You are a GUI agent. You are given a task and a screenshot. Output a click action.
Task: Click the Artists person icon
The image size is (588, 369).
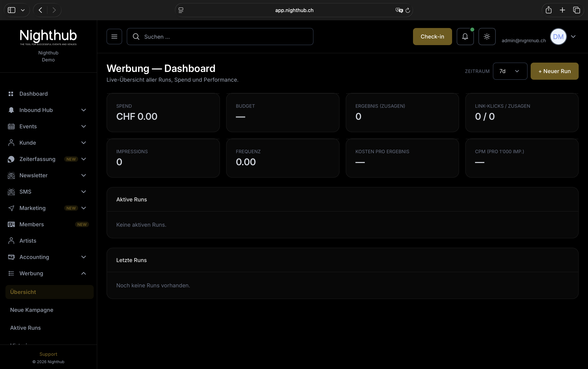click(x=11, y=241)
